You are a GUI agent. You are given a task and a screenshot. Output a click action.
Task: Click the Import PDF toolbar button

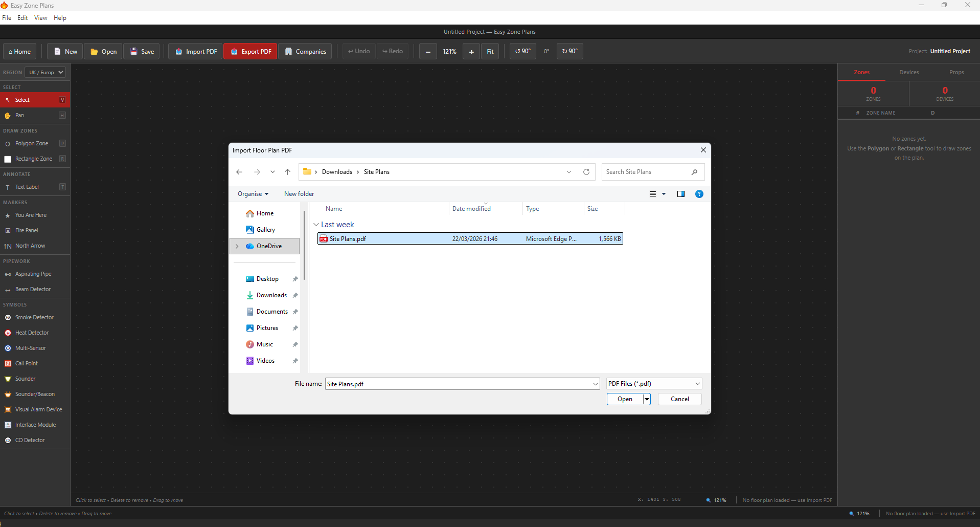pos(196,51)
